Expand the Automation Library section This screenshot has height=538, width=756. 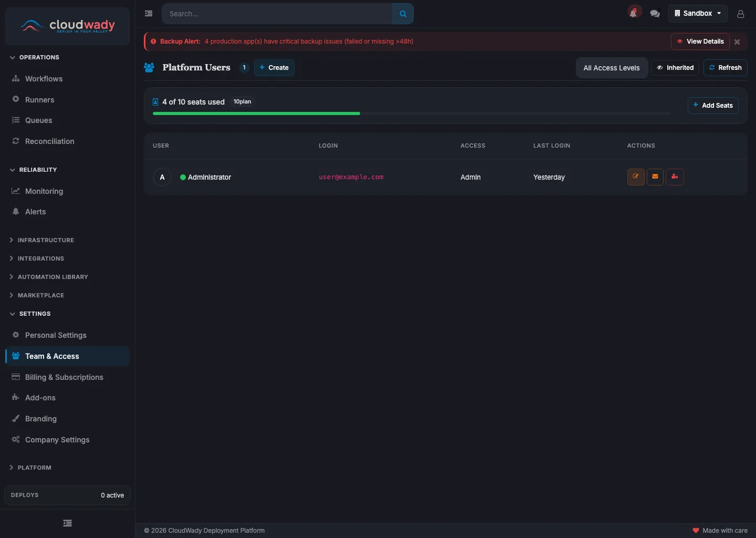pyautogui.click(x=49, y=277)
